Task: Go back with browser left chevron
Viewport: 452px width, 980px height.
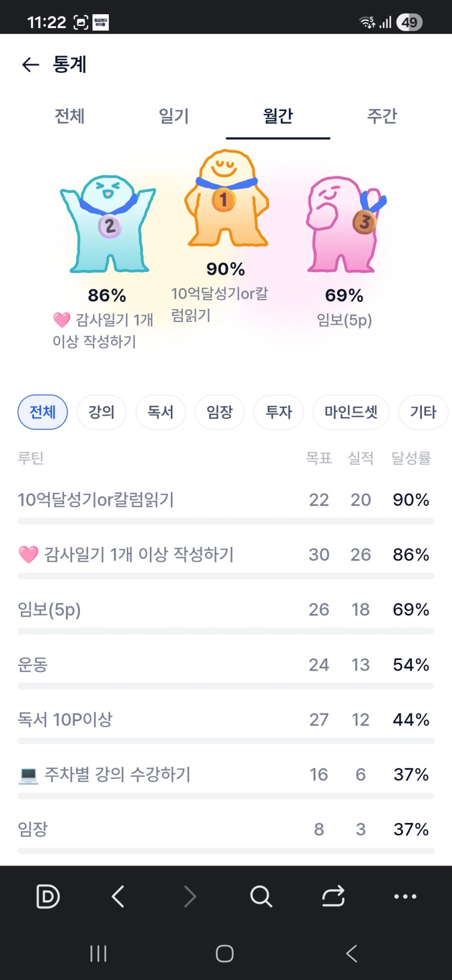Action: (x=118, y=896)
